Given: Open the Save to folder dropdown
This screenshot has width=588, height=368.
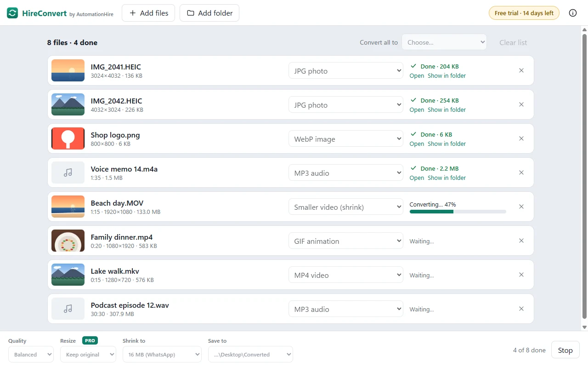Looking at the screenshot, I should click(x=250, y=354).
